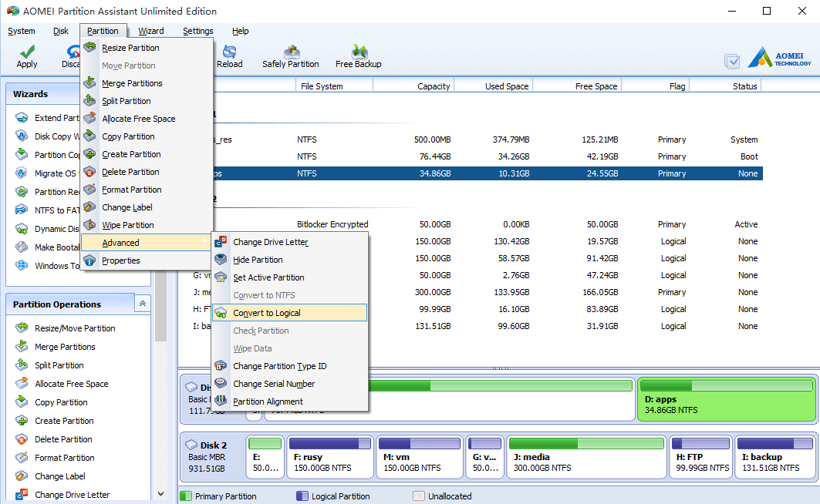Open the Wizard menu
This screenshot has height=504, width=820.
point(151,31)
